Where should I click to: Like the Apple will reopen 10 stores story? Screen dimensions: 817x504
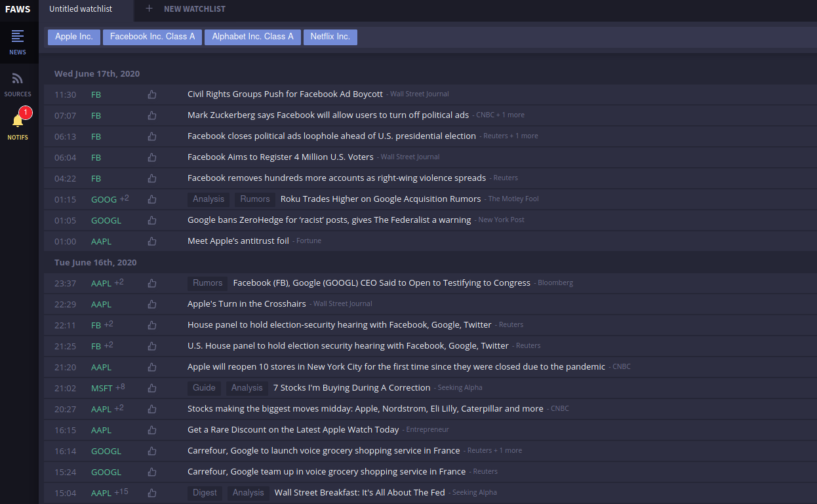click(x=152, y=367)
